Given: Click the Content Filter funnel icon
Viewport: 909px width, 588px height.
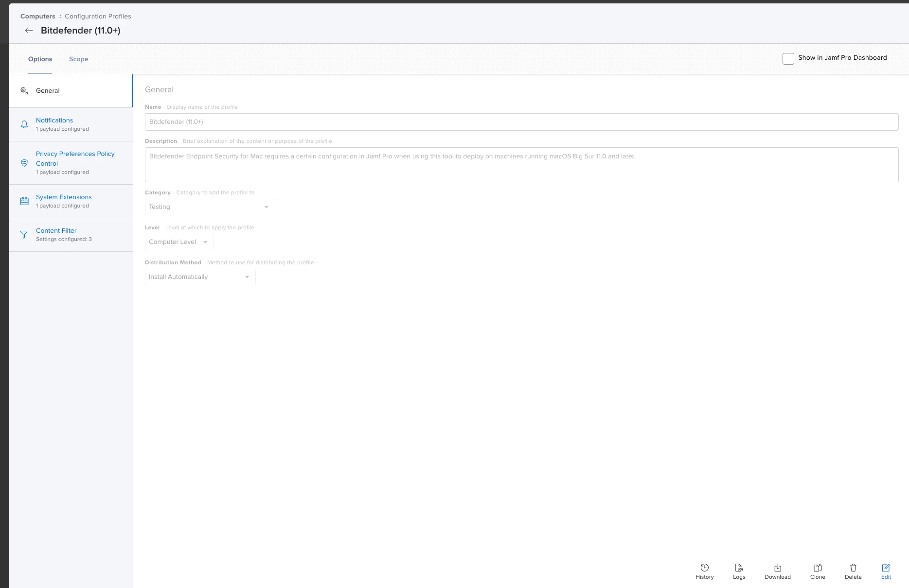Looking at the screenshot, I should pos(24,235).
